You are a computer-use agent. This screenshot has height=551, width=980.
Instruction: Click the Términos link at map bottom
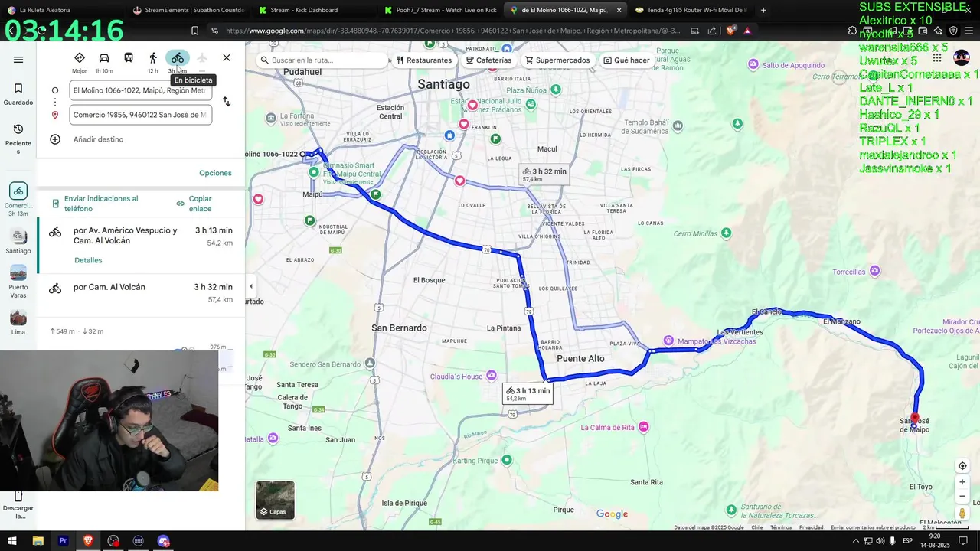(x=781, y=527)
